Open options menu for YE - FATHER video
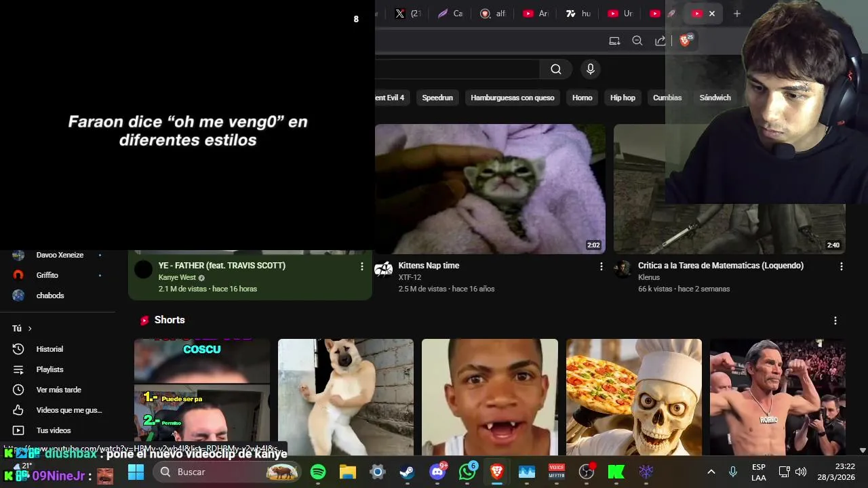This screenshot has height=488, width=868. pos(361,266)
